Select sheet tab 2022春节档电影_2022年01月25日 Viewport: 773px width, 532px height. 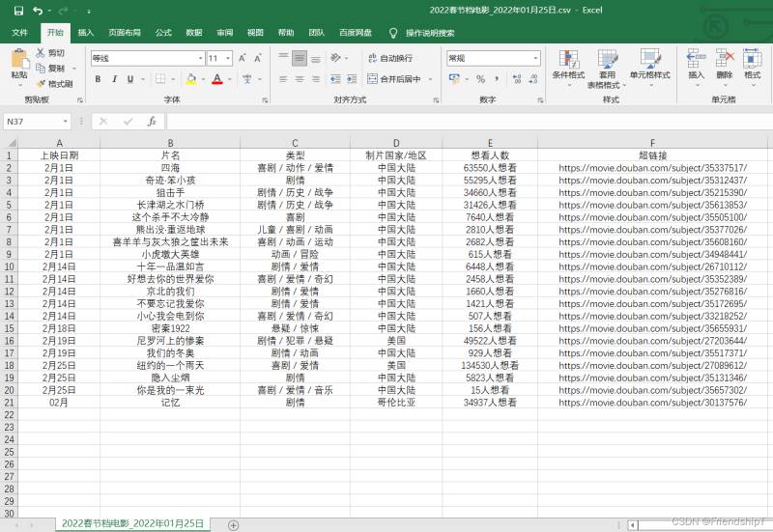coord(132,523)
